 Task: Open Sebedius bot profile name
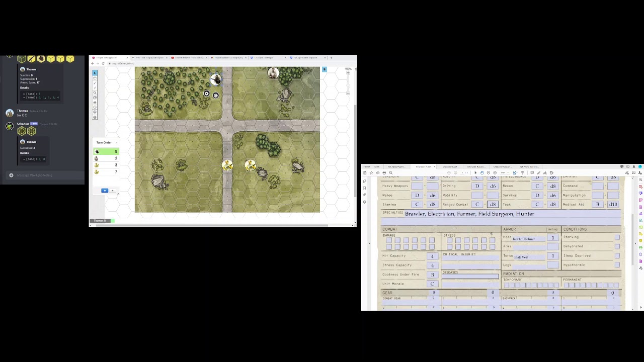click(x=23, y=124)
